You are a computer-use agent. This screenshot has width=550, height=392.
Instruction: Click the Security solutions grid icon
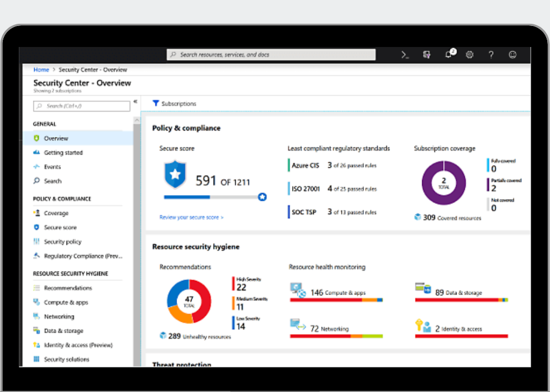click(37, 359)
